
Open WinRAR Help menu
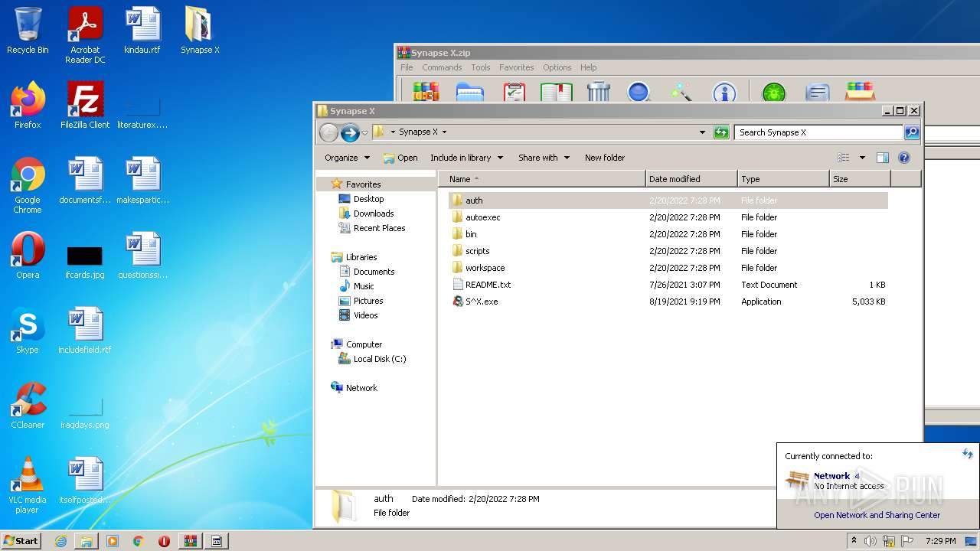[x=588, y=67]
